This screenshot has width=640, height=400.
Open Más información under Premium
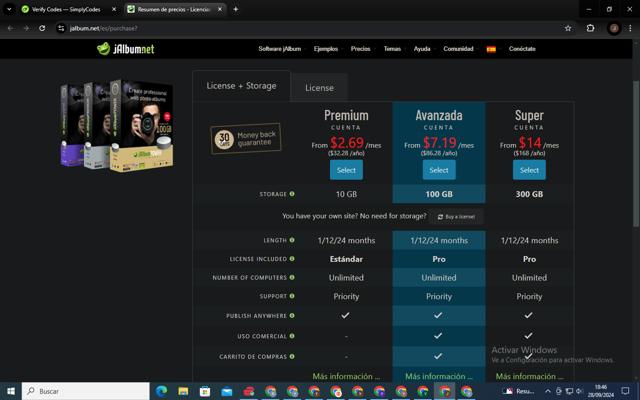point(346,376)
